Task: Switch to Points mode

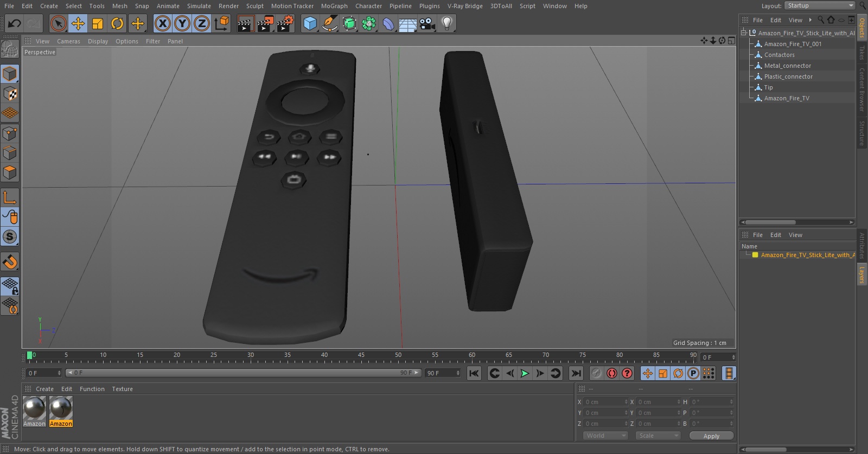Action: (10, 133)
